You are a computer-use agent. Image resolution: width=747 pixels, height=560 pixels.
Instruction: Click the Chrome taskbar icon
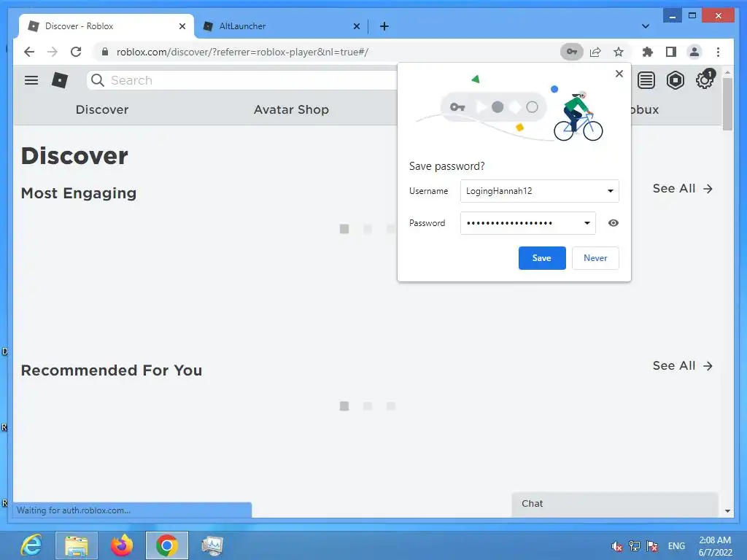[x=167, y=545]
